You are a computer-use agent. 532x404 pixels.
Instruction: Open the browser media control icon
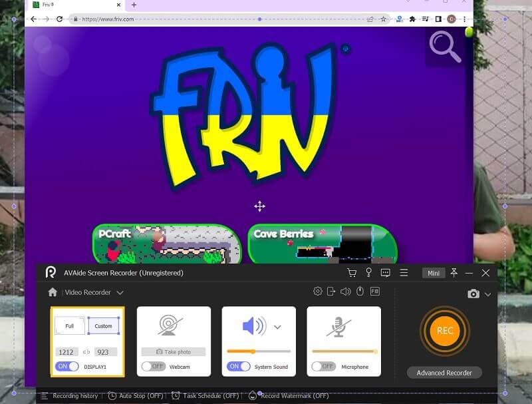point(426,19)
